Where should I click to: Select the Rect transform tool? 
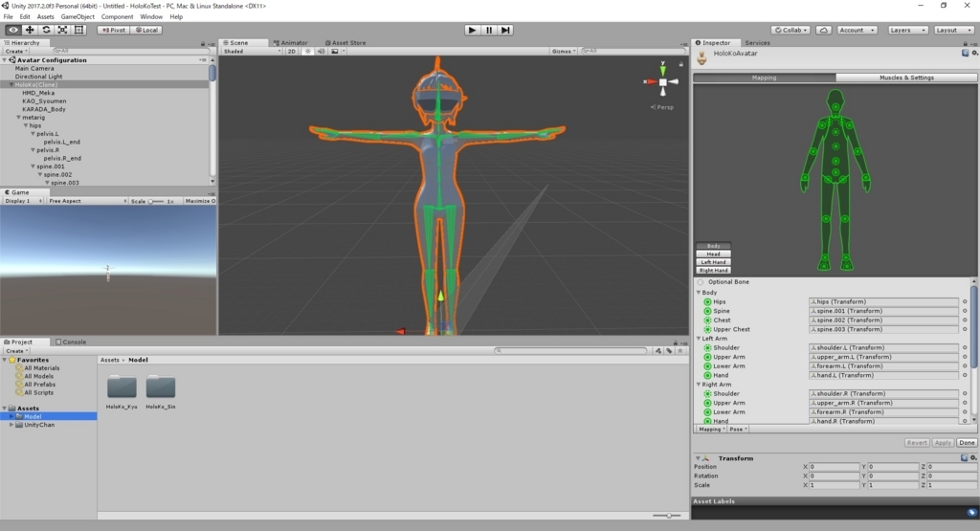pos(78,30)
